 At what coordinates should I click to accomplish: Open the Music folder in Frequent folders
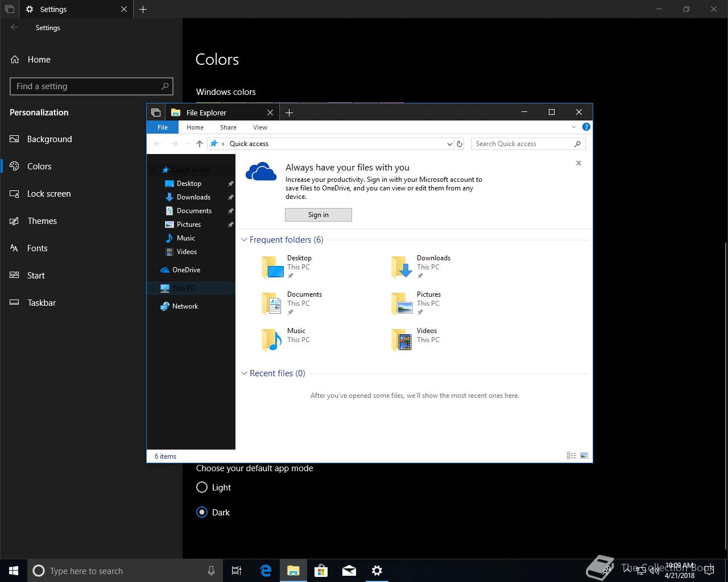click(284, 340)
